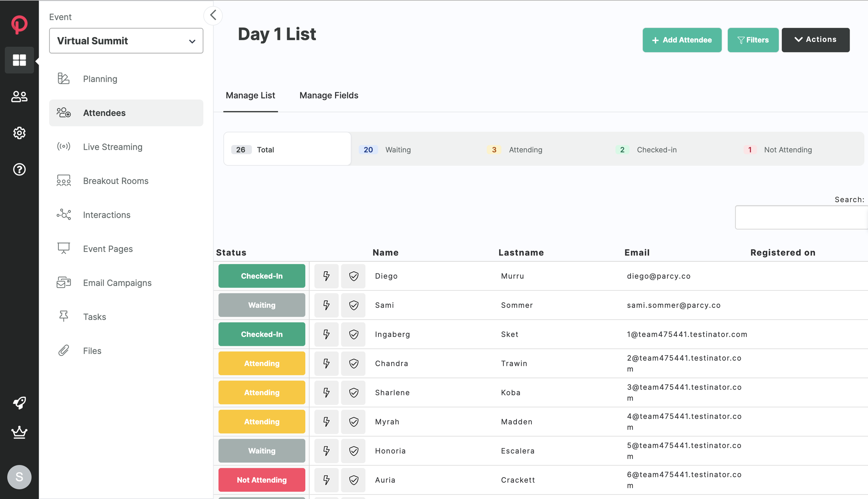Click lightning bolt action for Diego
Image resolution: width=868 pixels, height=499 pixels.
[326, 276]
